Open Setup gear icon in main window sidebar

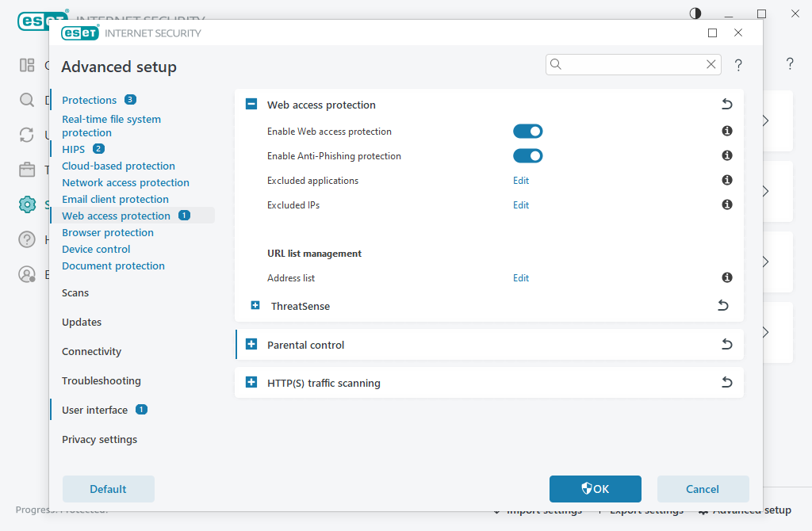click(x=27, y=204)
